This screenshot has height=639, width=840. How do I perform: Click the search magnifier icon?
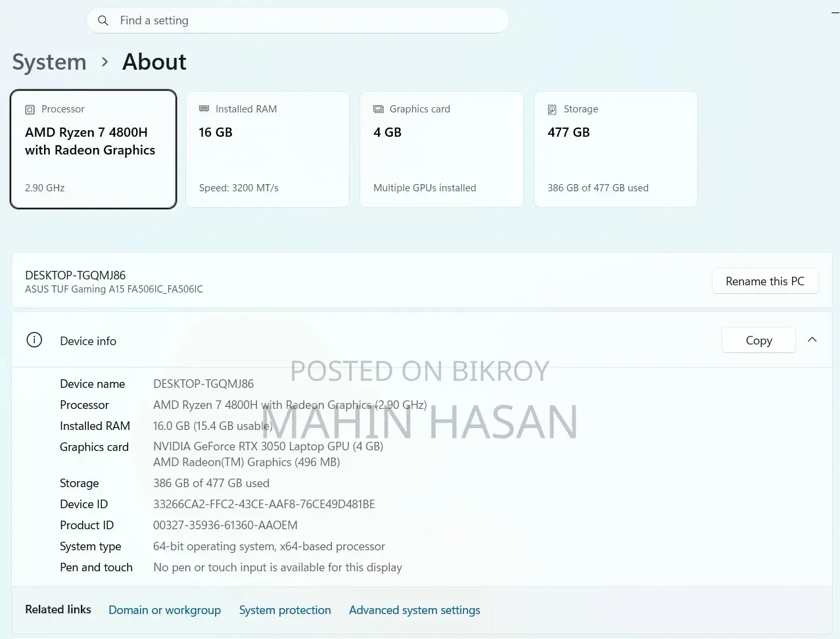point(103,20)
